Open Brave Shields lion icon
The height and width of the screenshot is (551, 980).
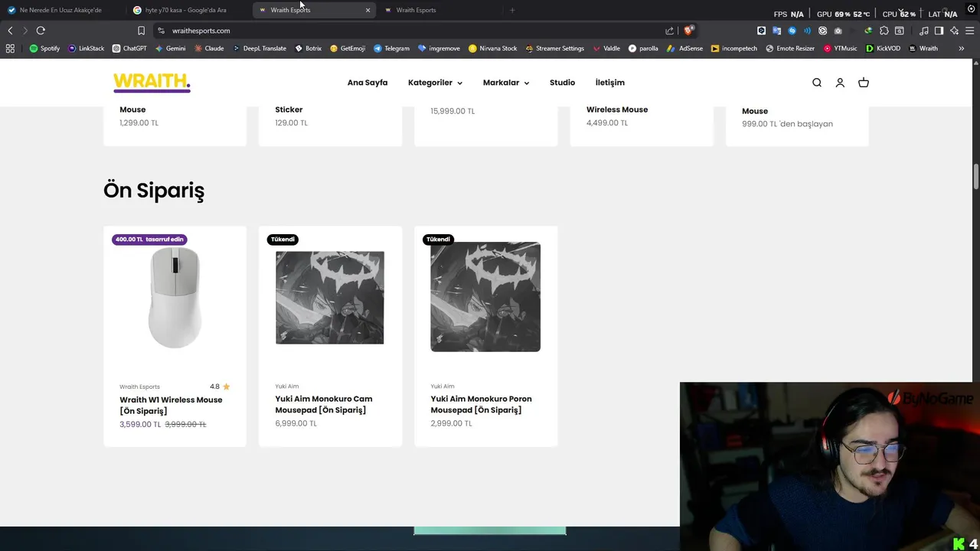coord(688,31)
